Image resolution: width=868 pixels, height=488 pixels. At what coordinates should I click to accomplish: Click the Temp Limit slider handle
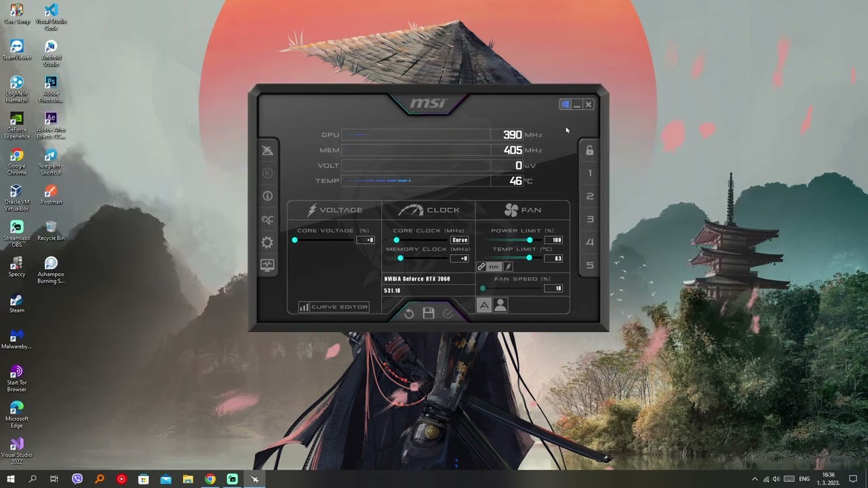point(530,258)
